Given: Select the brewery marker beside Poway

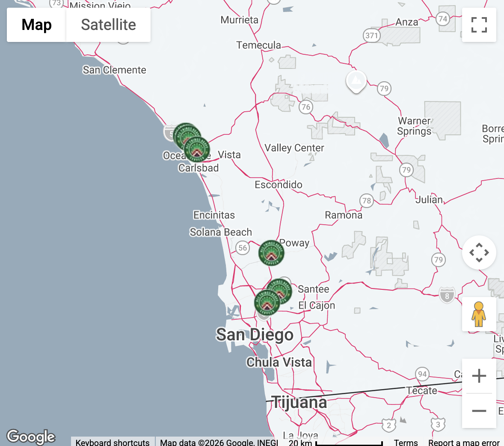Looking at the screenshot, I should (271, 253).
